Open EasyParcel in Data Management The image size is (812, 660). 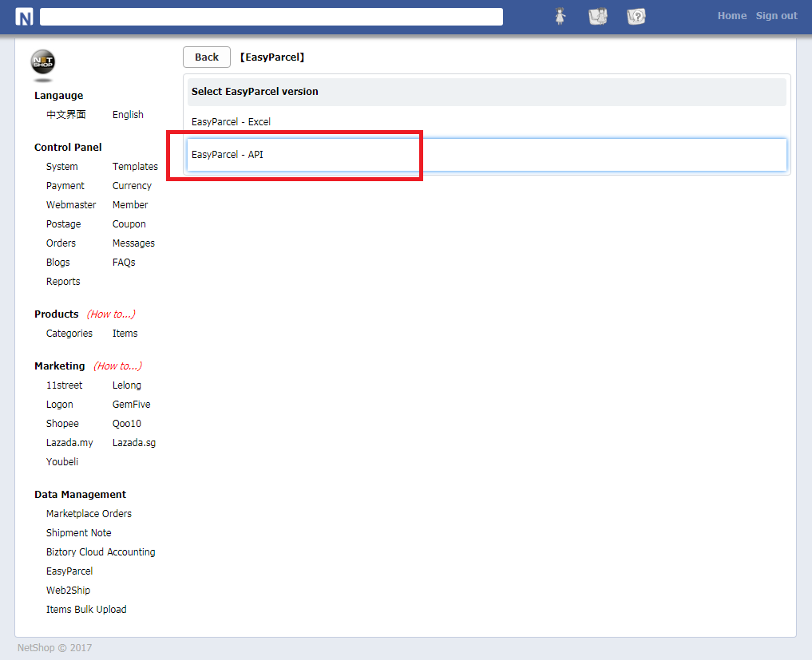click(x=69, y=571)
